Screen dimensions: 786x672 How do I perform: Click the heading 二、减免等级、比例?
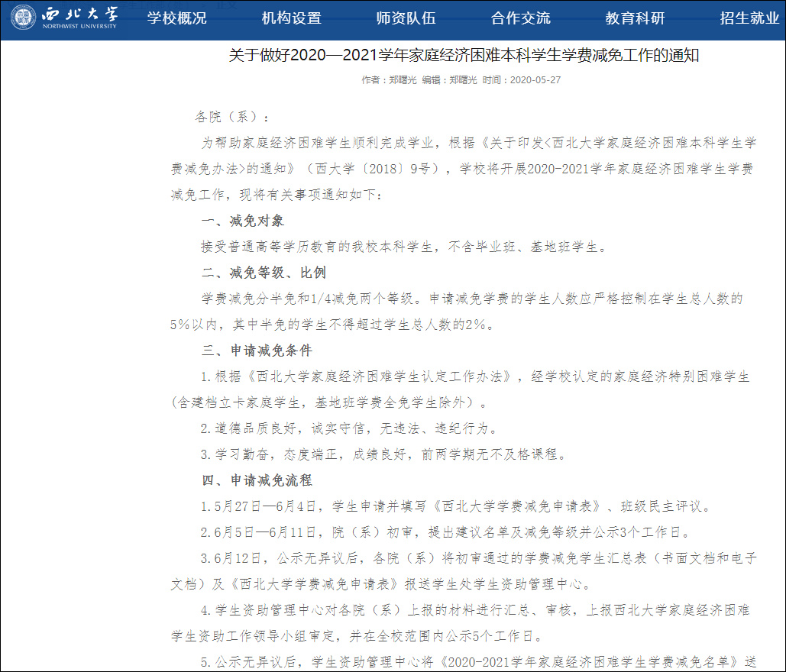click(x=264, y=273)
